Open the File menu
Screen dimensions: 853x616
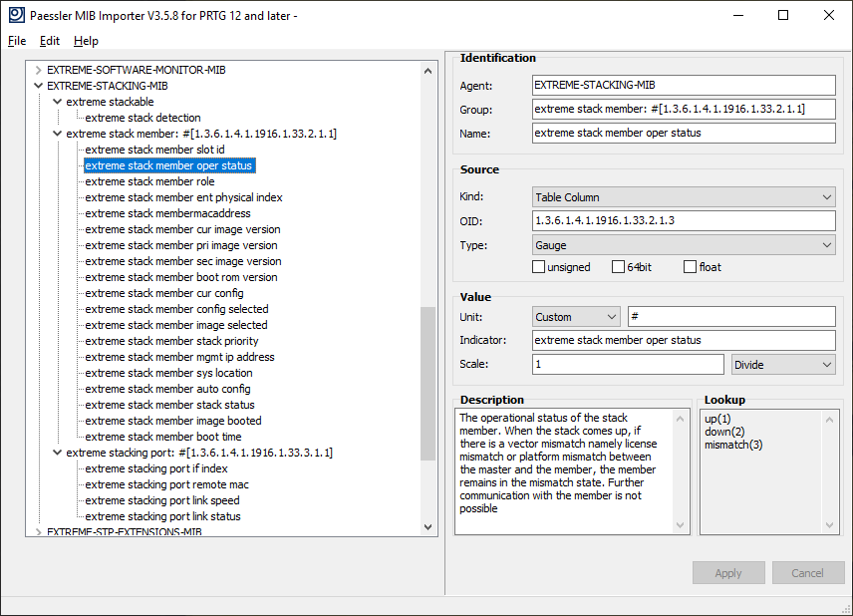click(x=17, y=41)
